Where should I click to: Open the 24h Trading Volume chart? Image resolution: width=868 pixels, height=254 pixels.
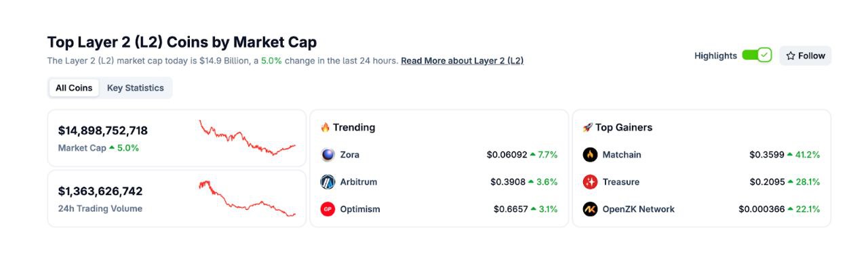(247, 198)
